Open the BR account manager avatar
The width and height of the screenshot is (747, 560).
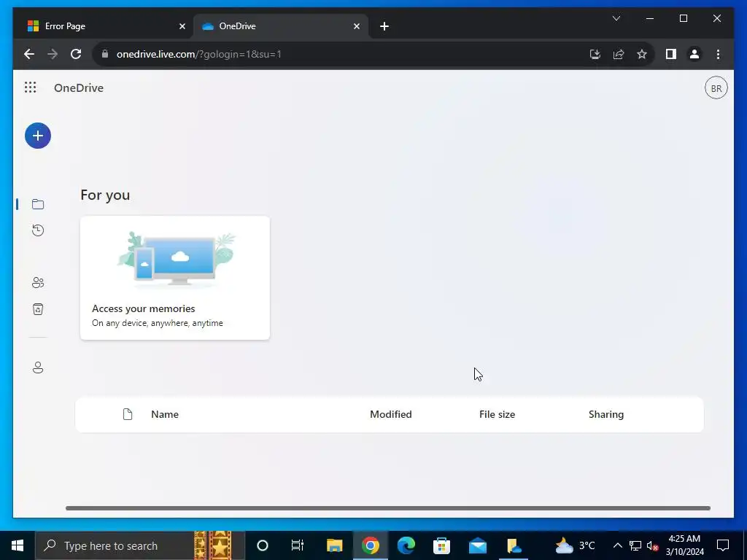pos(716,88)
